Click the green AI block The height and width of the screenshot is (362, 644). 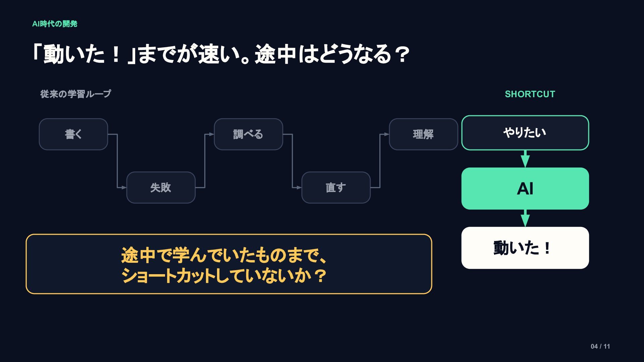point(525,188)
